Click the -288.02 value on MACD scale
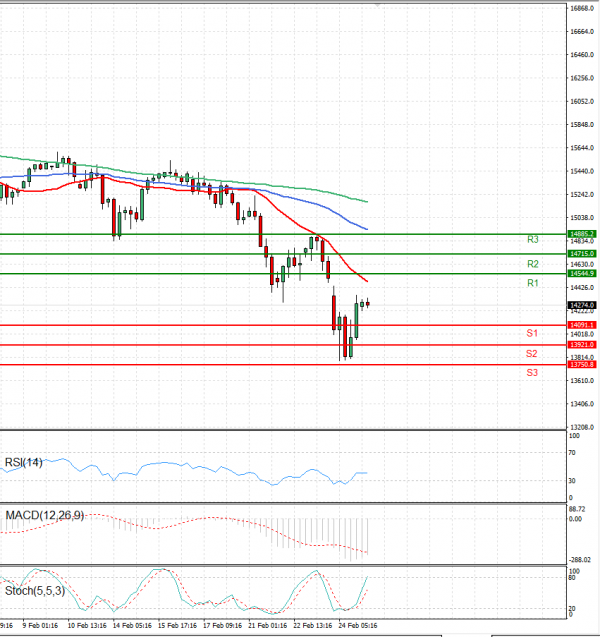The width and height of the screenshot is (600, 637). click(580, 560)
